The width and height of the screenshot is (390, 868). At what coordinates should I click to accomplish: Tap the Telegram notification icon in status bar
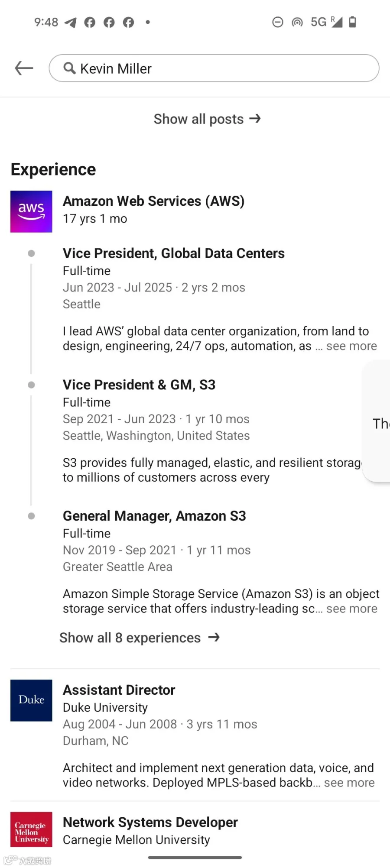click(70, 22)
